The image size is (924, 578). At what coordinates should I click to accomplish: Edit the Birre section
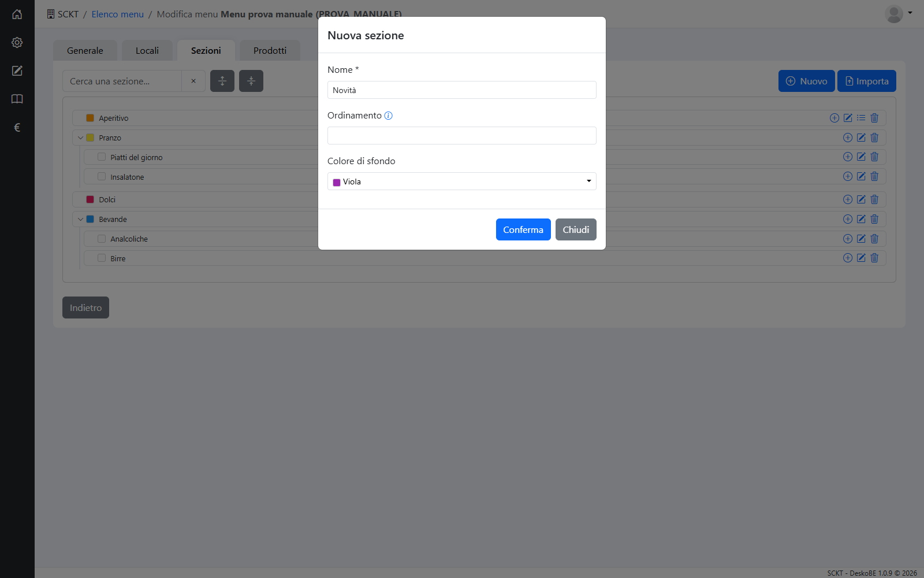[861, 258]
